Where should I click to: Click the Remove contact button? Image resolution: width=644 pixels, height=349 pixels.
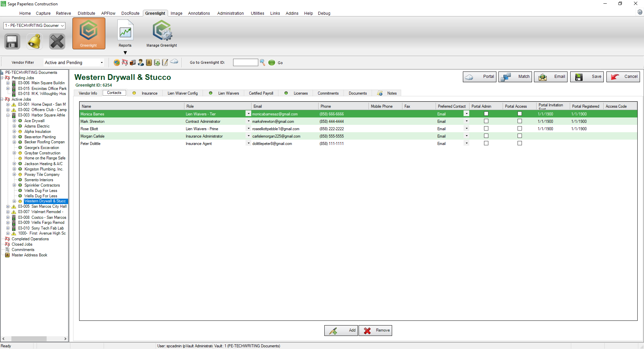pos(375,331)
